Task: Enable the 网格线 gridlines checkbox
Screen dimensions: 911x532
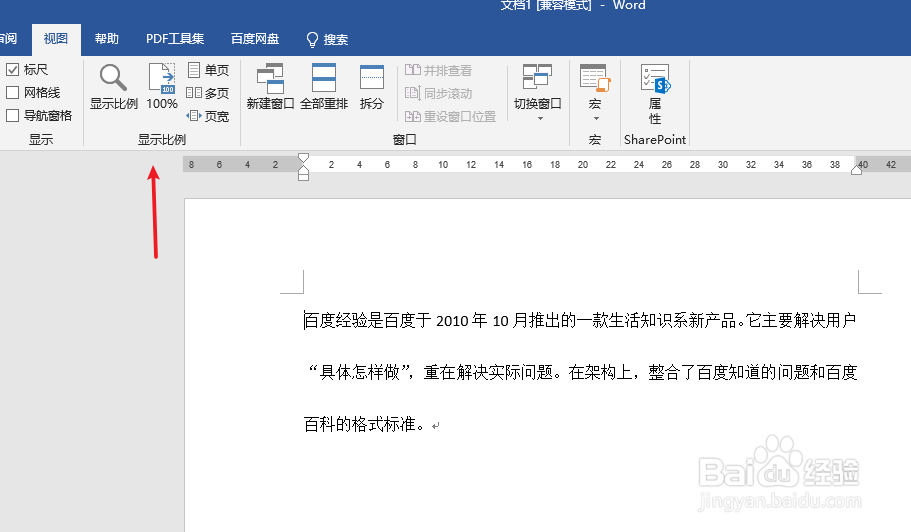Action: [x=13, y=92]
